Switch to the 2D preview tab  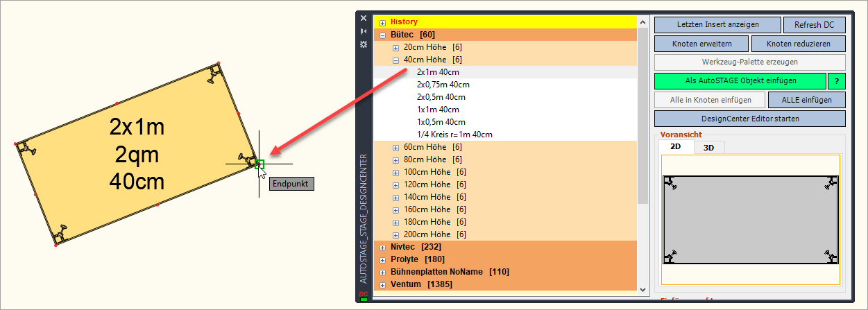675,147
